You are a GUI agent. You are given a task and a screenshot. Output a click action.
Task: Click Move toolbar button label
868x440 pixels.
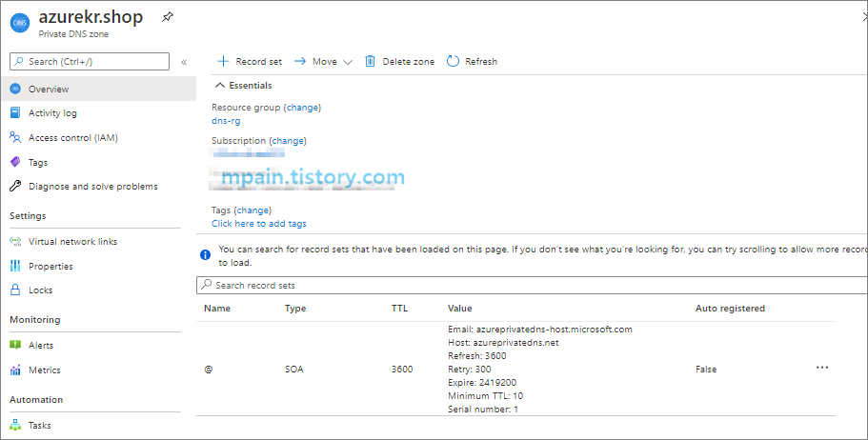(324, 62)
